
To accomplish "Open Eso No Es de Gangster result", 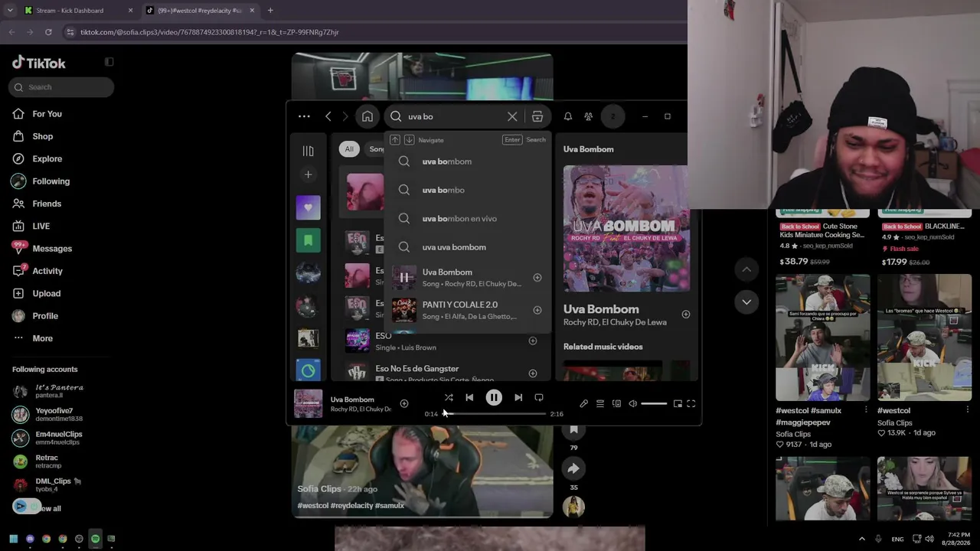I will pos(417,369).
